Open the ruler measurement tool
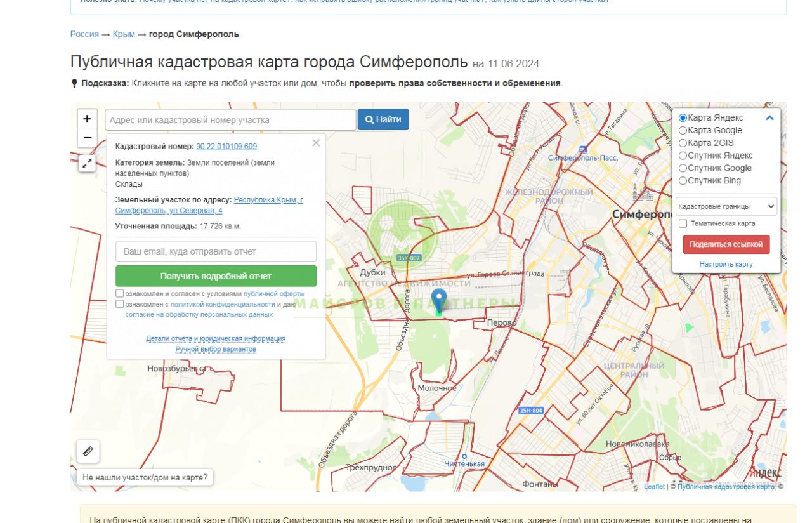 88,451
